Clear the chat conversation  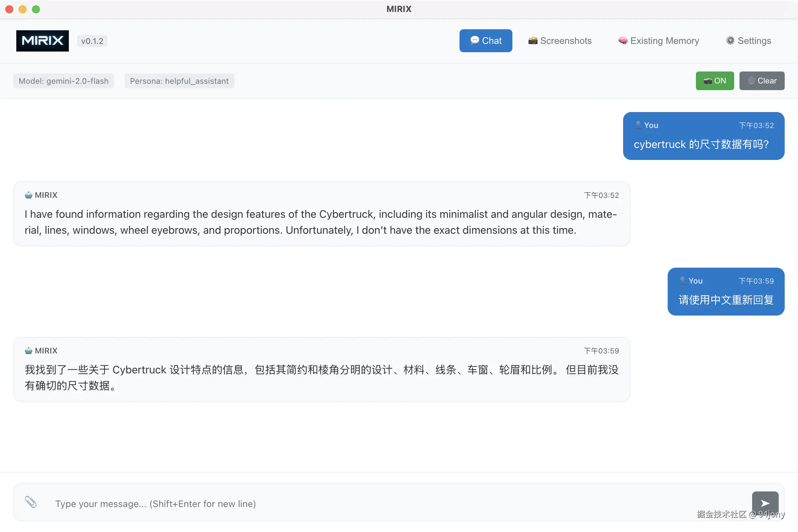pos(762,81)
